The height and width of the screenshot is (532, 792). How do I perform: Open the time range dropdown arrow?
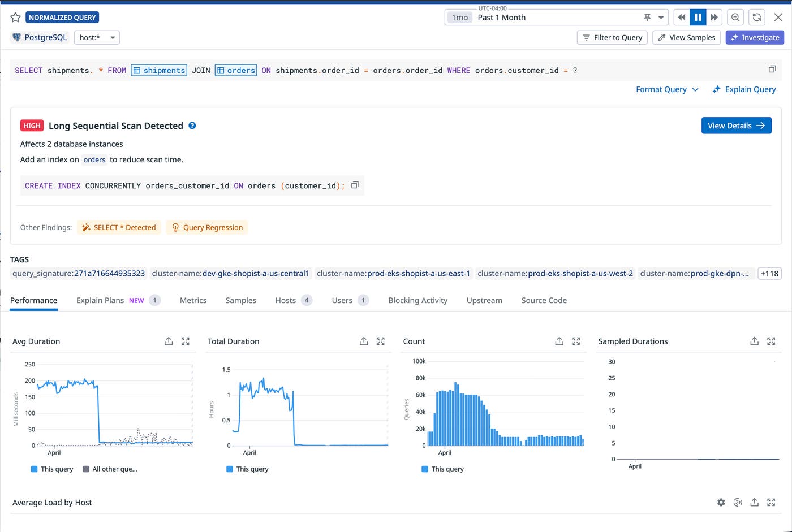pos(661,18)
